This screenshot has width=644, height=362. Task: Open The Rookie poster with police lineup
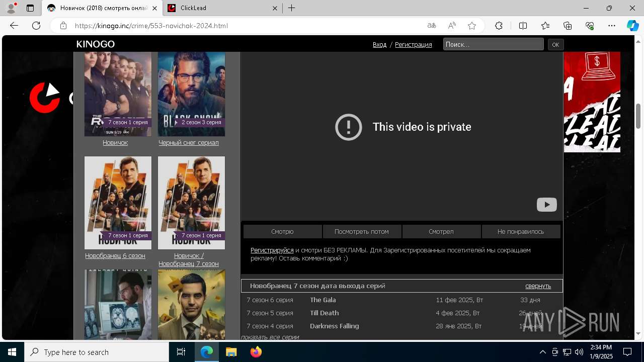pyautogui.click(x=118, y=94)
